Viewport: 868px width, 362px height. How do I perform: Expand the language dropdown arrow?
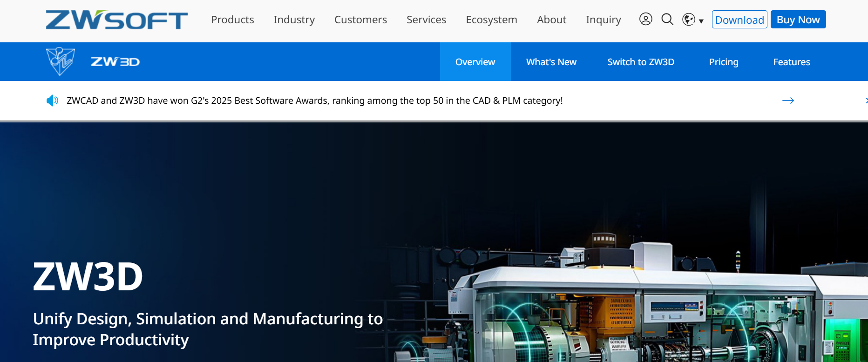701,21
